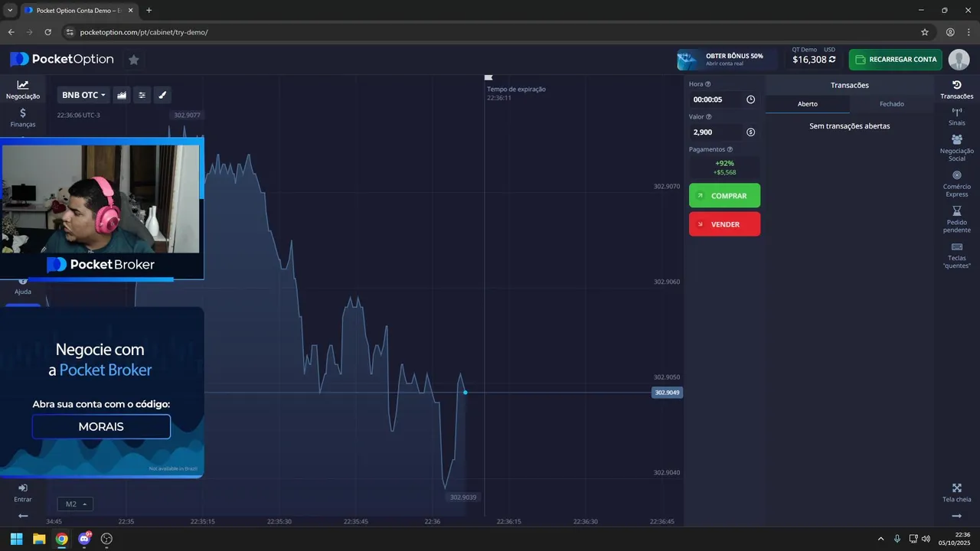Open Negociação Social panel

click(x=957, y=148)
